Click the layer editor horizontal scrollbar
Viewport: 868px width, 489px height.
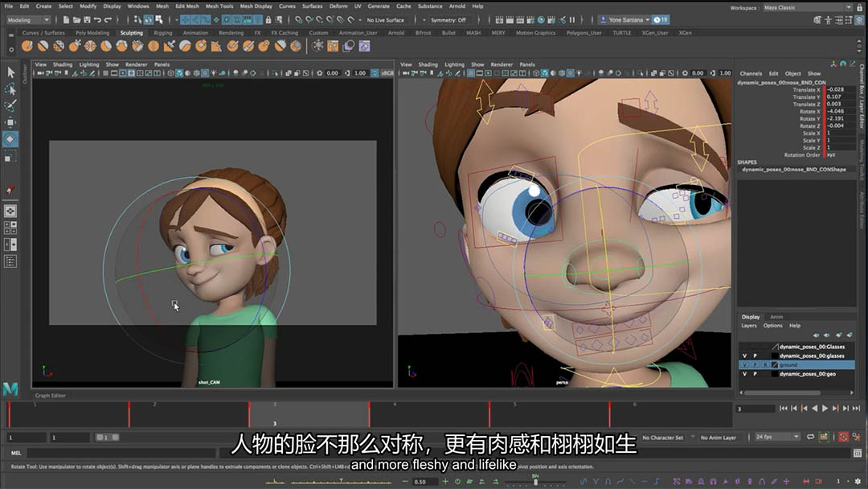click(x=782, y=392)
